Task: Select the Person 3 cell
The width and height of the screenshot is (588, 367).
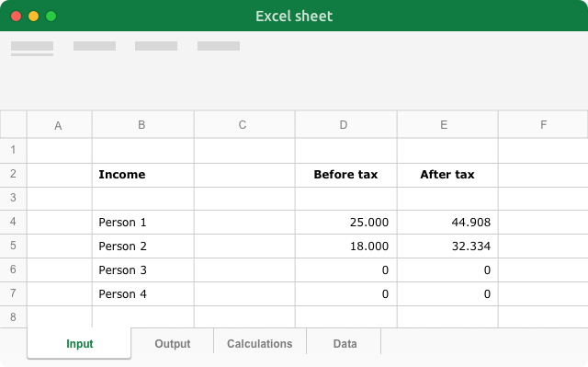Action: 143,270
